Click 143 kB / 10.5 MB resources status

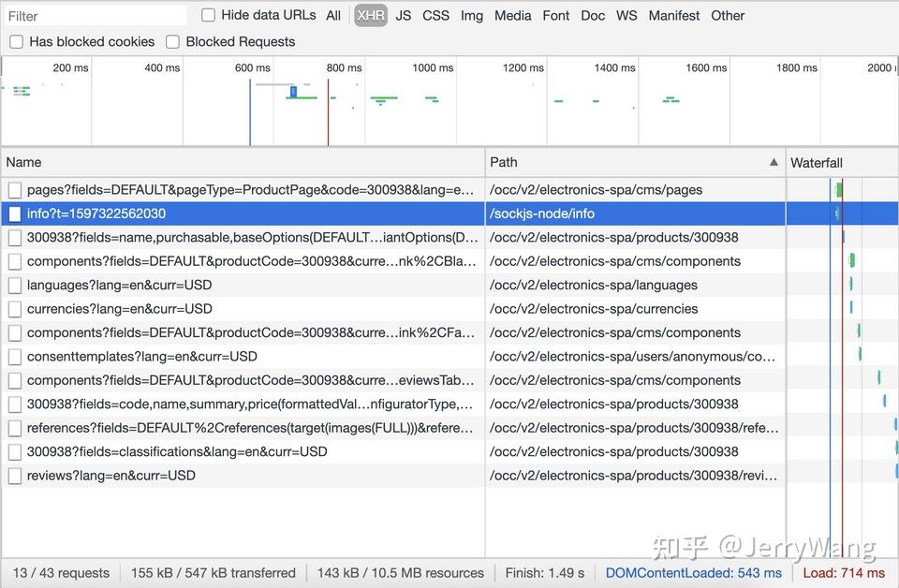(x=400, y=572)
